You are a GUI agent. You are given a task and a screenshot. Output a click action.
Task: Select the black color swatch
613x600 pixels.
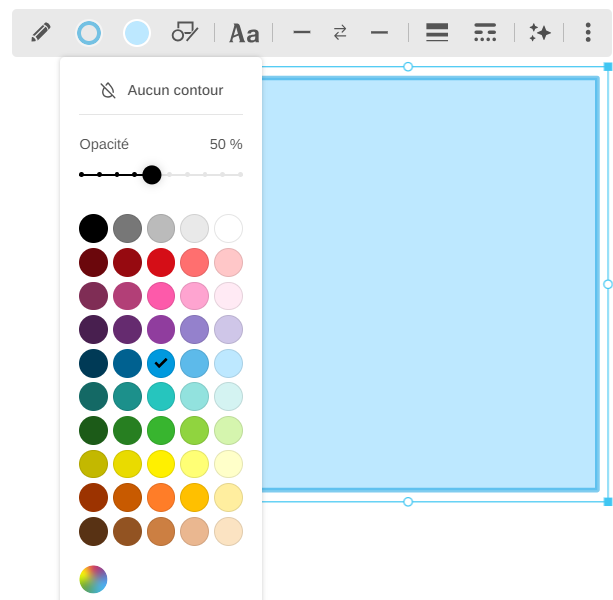pos(93,228)
